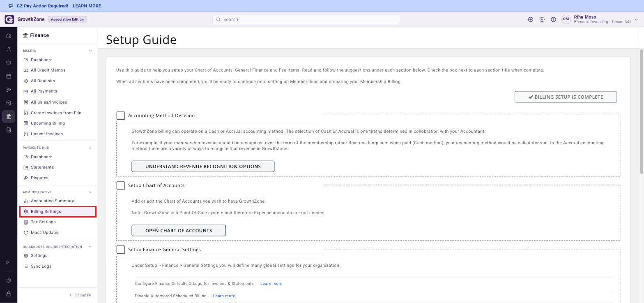Image resolution: width=644 pixels, height=303 pixels.
Task: Collapse the QuickBooks Online Integration section
Action: pos(90,247)
